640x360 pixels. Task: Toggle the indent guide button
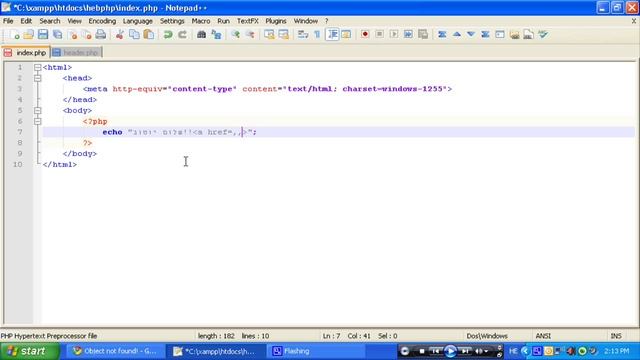(333, 35)
